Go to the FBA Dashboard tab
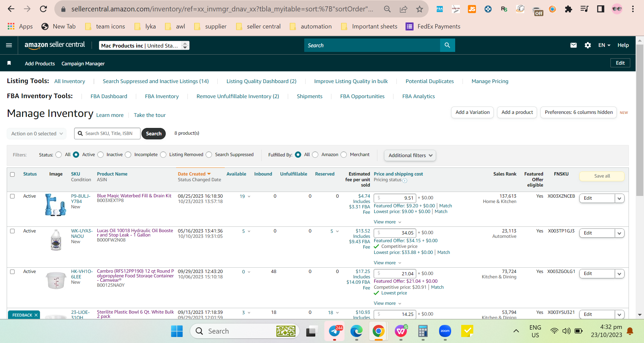The width and height of the screenshot is (644, 343). [x=109, y=96]
